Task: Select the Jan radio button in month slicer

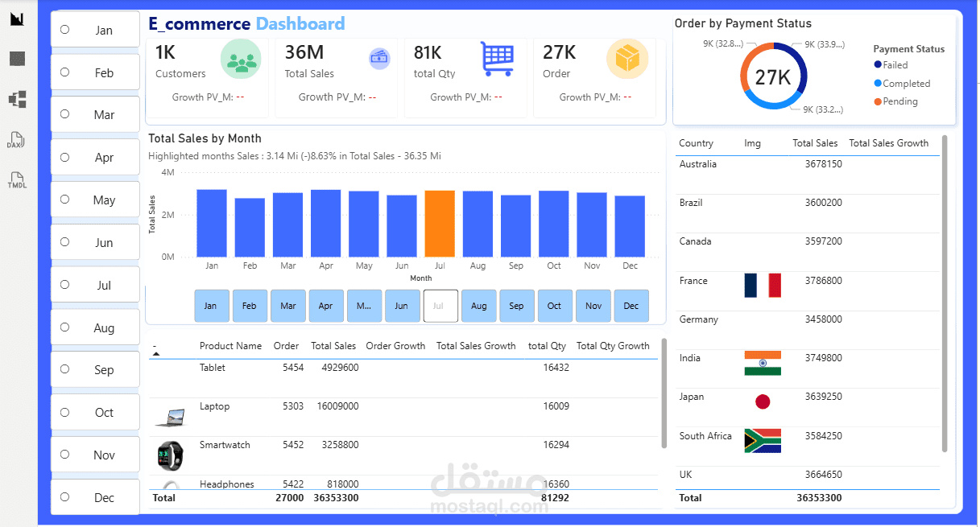Action: pyautogui.click(x=64, y=29)
